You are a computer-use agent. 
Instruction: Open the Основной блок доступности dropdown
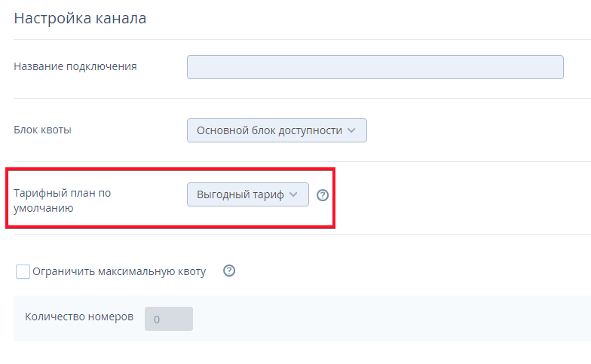[277, 130]
